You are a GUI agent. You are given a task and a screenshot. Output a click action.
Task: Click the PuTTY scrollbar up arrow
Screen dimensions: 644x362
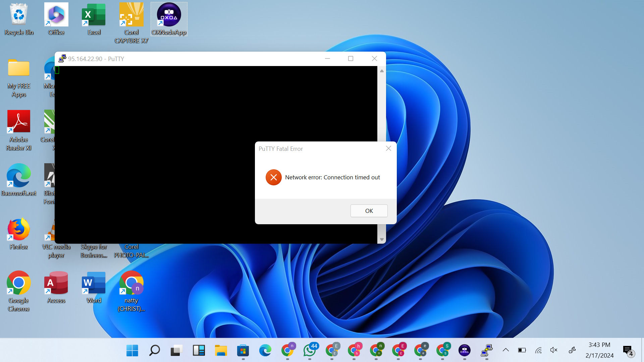coord(382,71)
